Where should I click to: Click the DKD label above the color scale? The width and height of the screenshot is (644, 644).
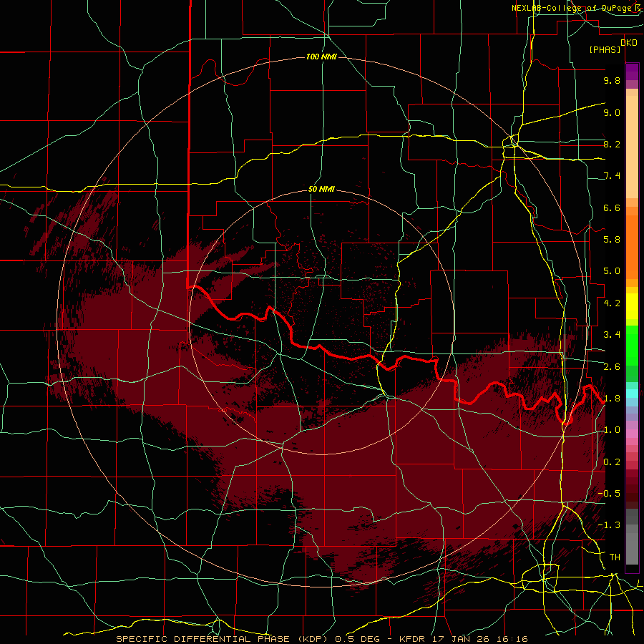629,43
